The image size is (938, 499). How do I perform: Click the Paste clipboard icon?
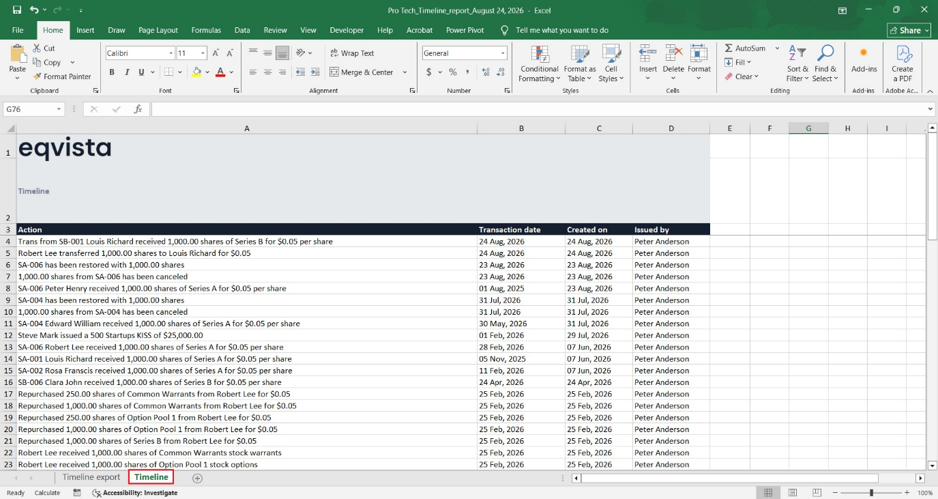17,54
